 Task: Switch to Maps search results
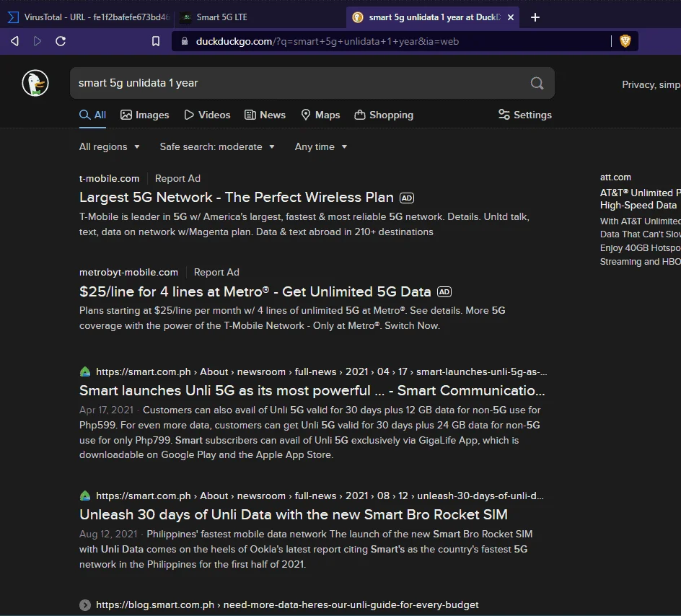(x=320, y=115)
